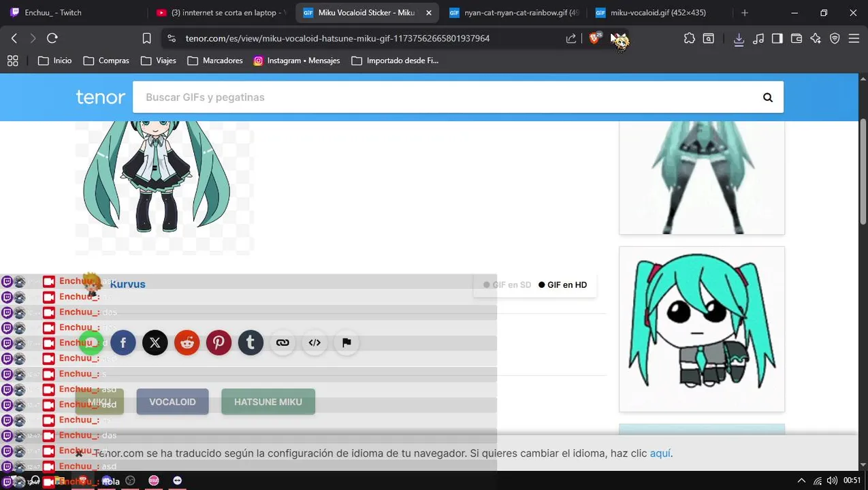868x490 pixels.
Task: Open Brave Leo AI sparkle icon
Action: coord(816,39)
